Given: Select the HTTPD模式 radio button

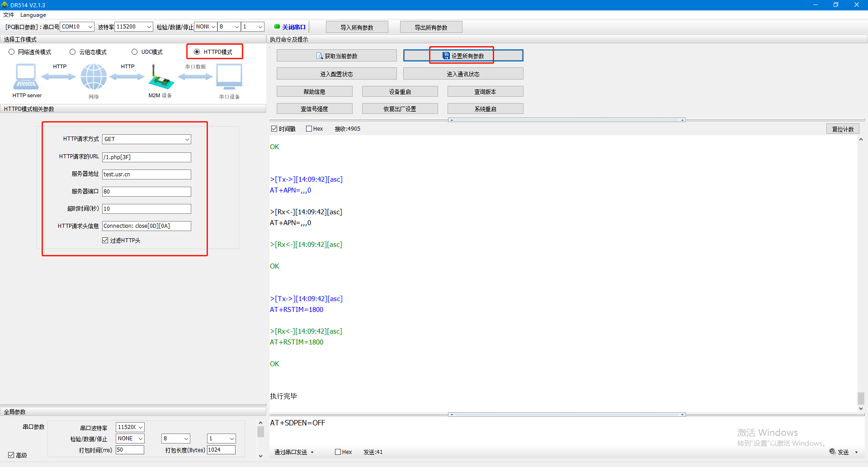Looking at the screenshot, I should pos(197,52).
